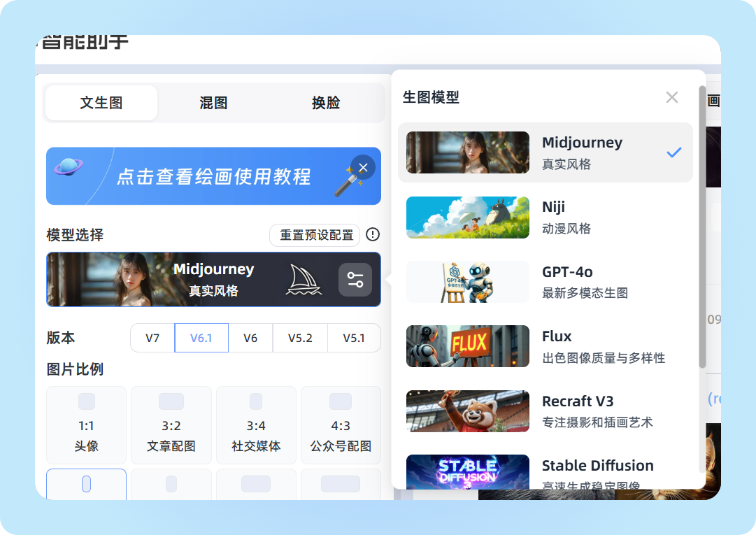Image resolution: width=756 pixels, height=535 pixels.
Task: Click the Niji thumbnail image
Action: (468, 217)
